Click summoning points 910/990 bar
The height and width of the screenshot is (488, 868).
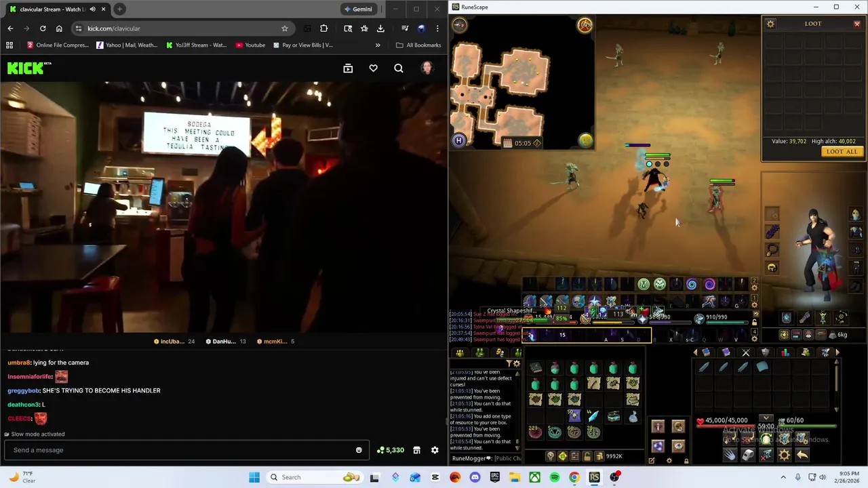click(721, 319)
